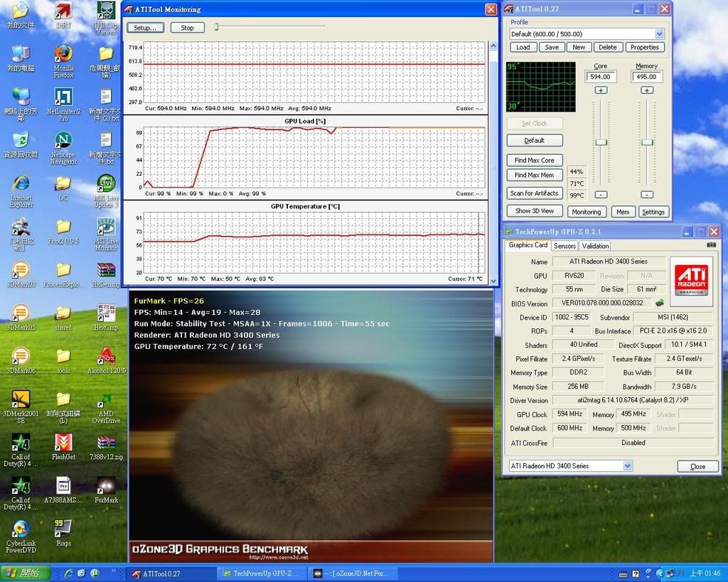This screenshot has height=582, width=728.
Task: Save the current ATITool profile
Action: [552, 48]
